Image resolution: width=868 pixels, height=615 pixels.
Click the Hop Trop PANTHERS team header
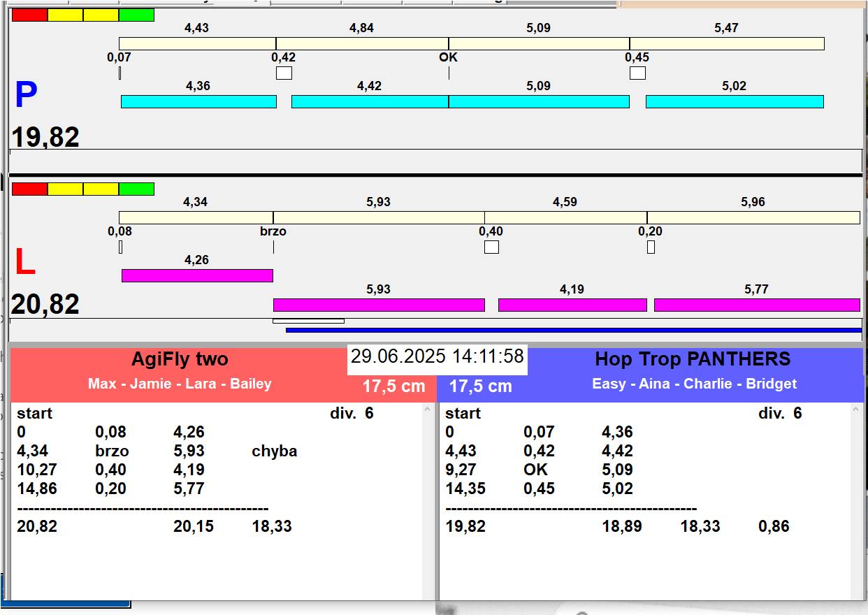(x=692, y=360)
